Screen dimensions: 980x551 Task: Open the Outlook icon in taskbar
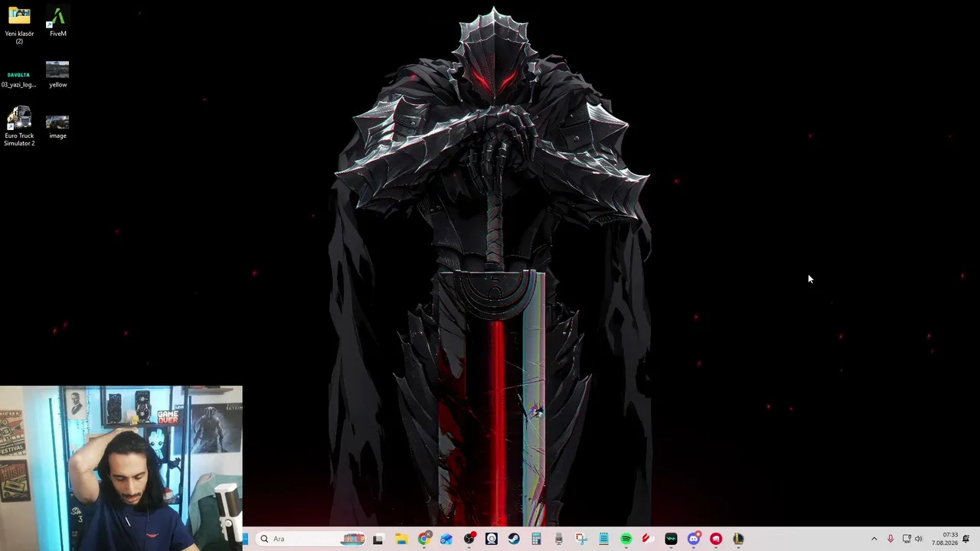point(446,539)
